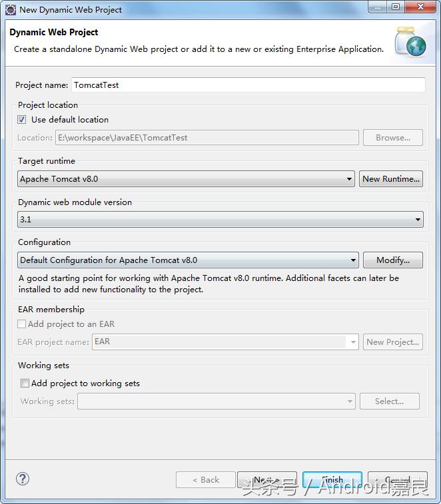Go to the Next wizard page
Screen dimensions: 441x504
click(x=266, y=479)
